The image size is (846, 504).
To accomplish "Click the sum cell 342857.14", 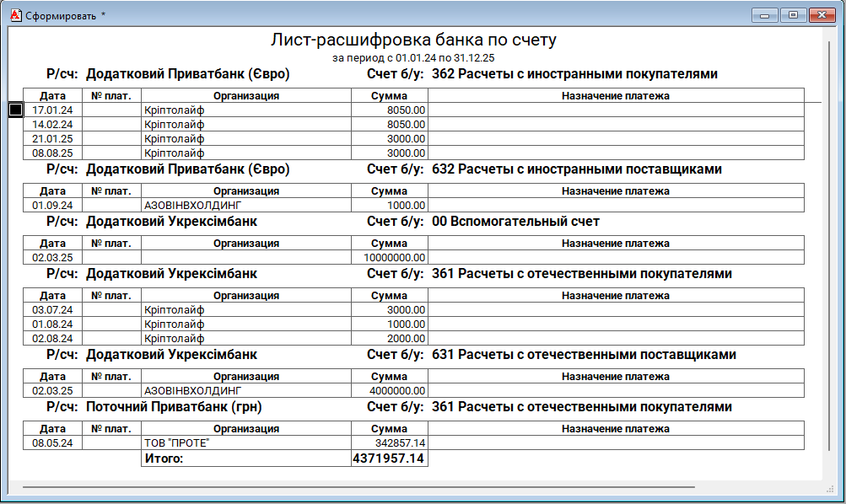I will (x=389, y=443).
